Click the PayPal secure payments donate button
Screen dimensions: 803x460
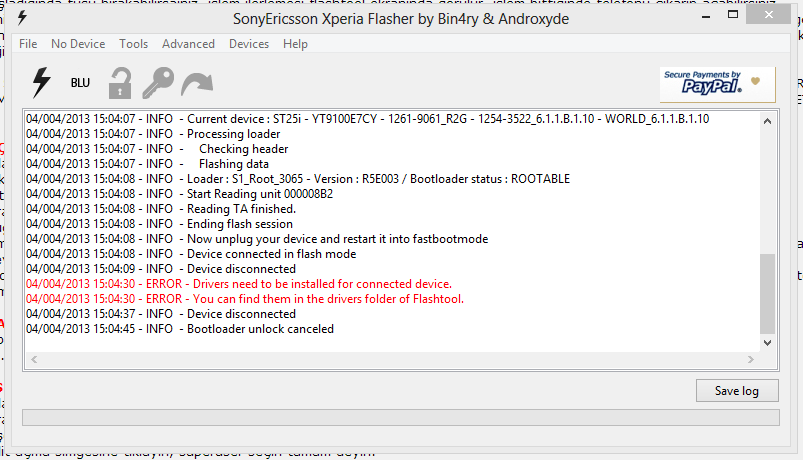point(717,85)
